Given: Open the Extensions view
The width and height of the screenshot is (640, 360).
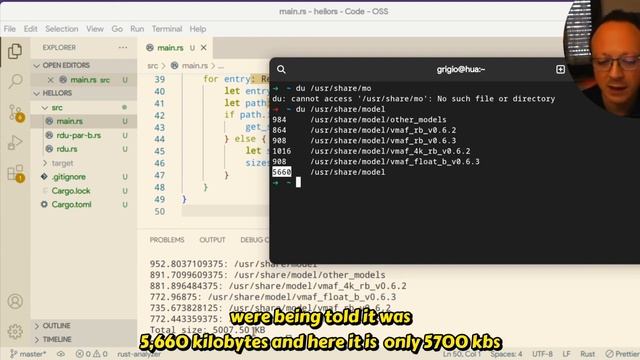Looking at the screenshot, I should 16,173.
